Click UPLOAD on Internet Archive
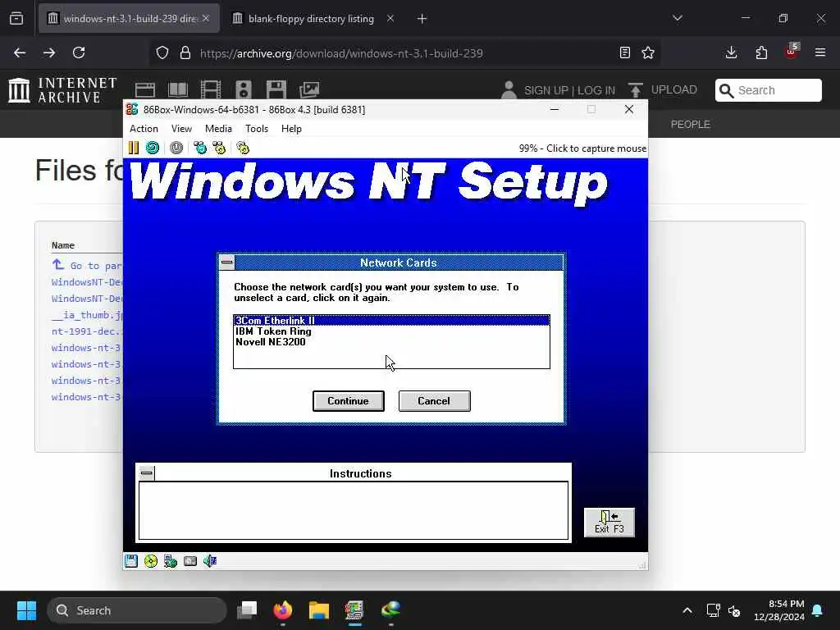The width and height of the screenshot is (840, 630). (664, 89)
